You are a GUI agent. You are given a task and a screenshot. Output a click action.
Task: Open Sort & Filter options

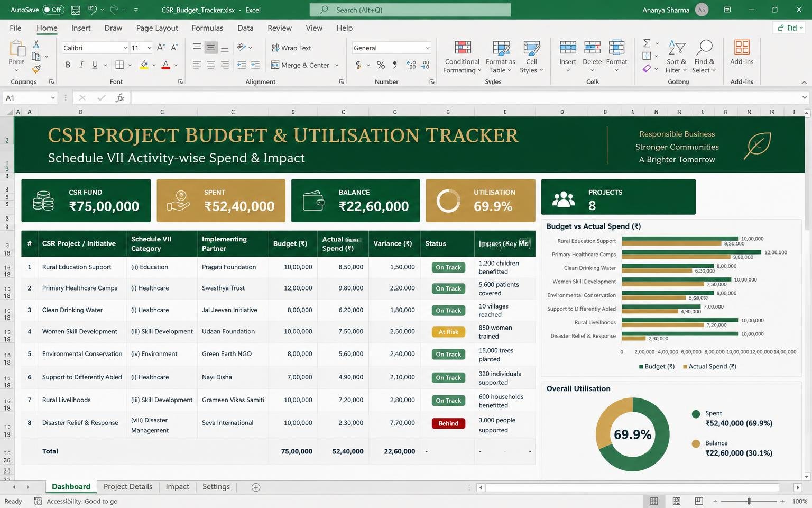pos(676,57)
